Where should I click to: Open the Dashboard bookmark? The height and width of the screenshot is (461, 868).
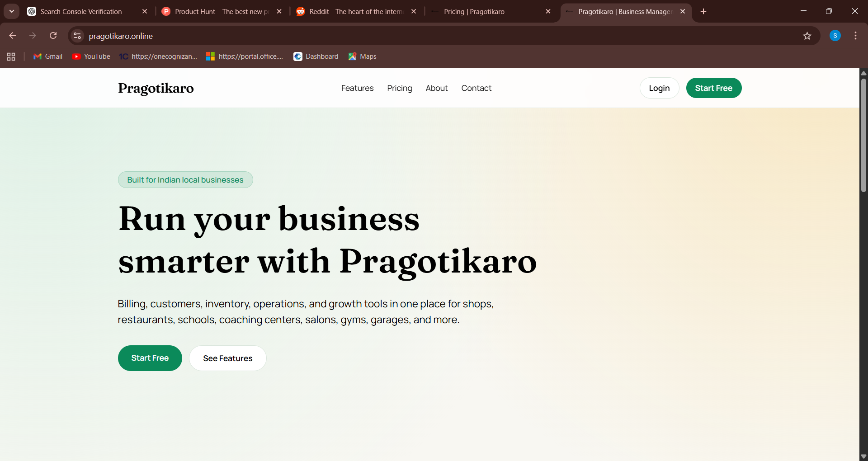coord(316,56)
